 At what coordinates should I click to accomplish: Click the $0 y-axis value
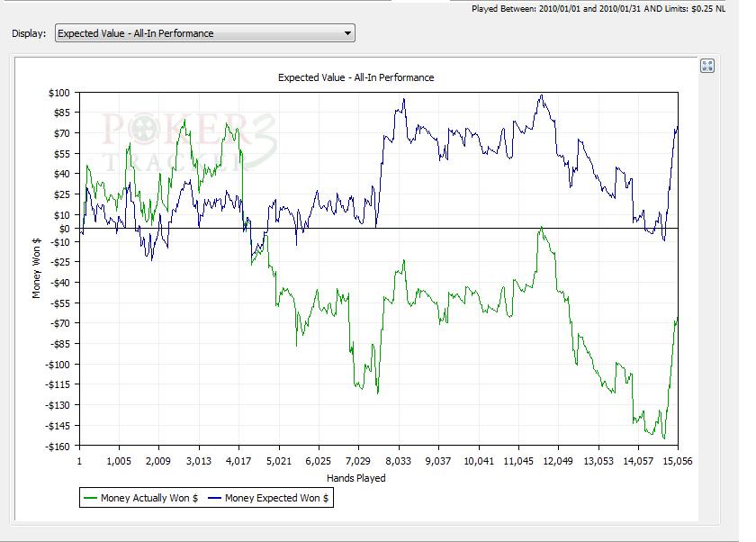click(x=64, y=229)
